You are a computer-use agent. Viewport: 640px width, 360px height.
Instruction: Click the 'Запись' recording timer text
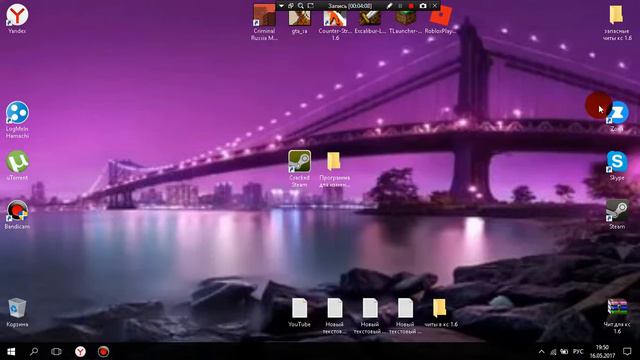[350, 6]
